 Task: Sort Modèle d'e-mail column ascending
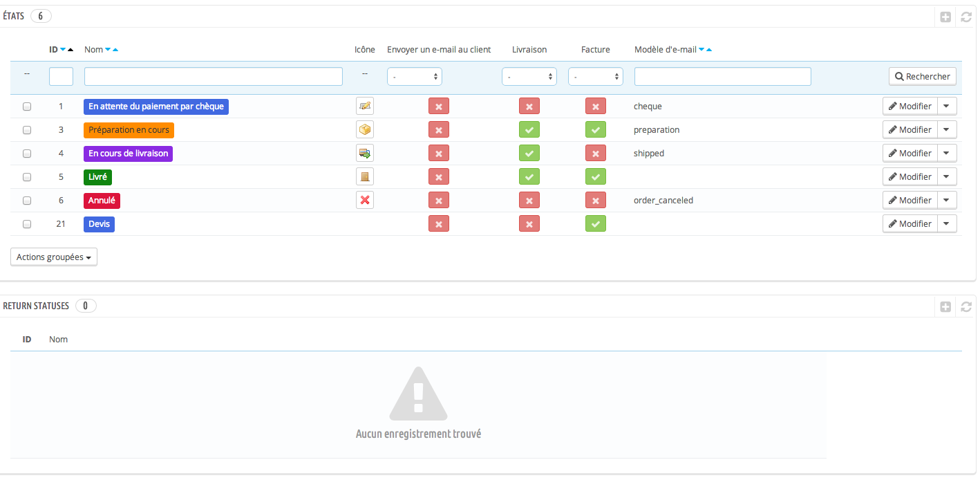[709, 50]
